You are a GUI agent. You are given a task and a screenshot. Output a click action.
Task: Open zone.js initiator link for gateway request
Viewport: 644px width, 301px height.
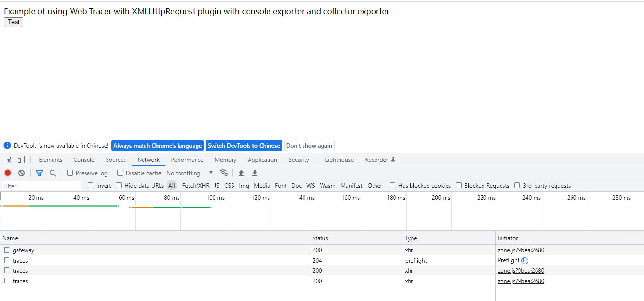tap(520, 250)
